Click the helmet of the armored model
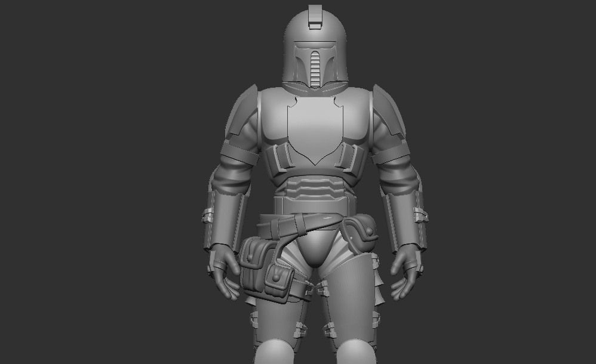Screen dimensions: 596x364 pos(315,48)
